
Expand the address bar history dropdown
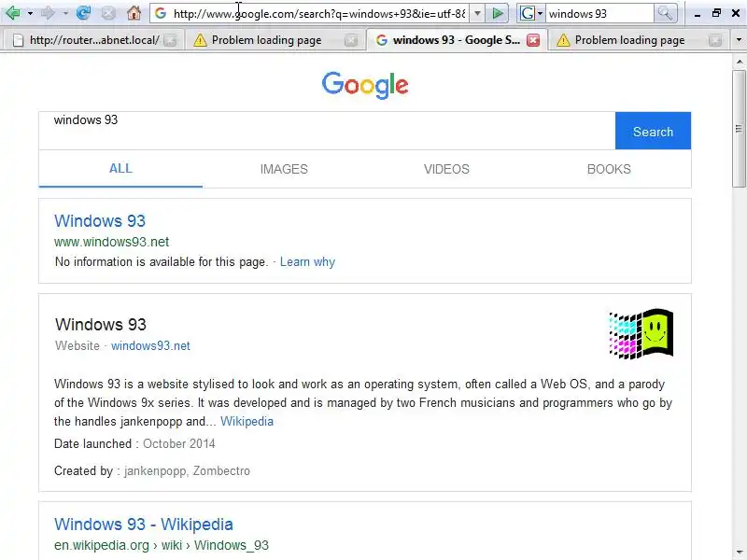(477, 13)
